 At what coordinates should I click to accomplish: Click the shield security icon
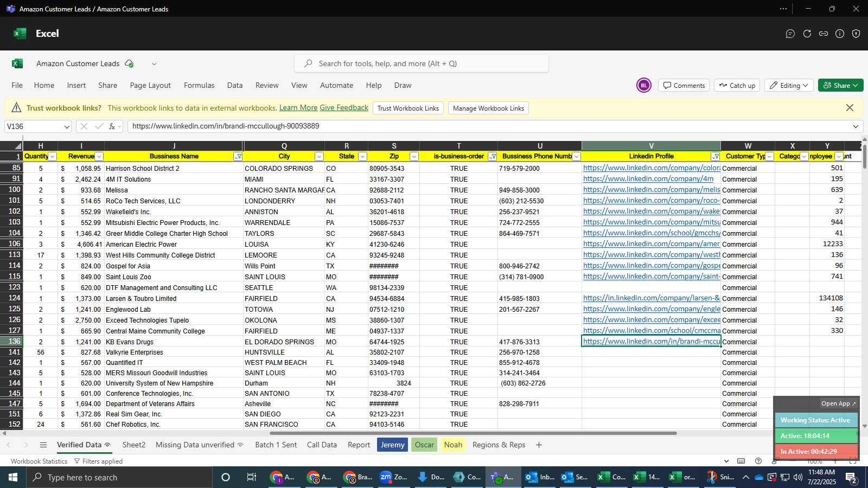tap(856, 34)
